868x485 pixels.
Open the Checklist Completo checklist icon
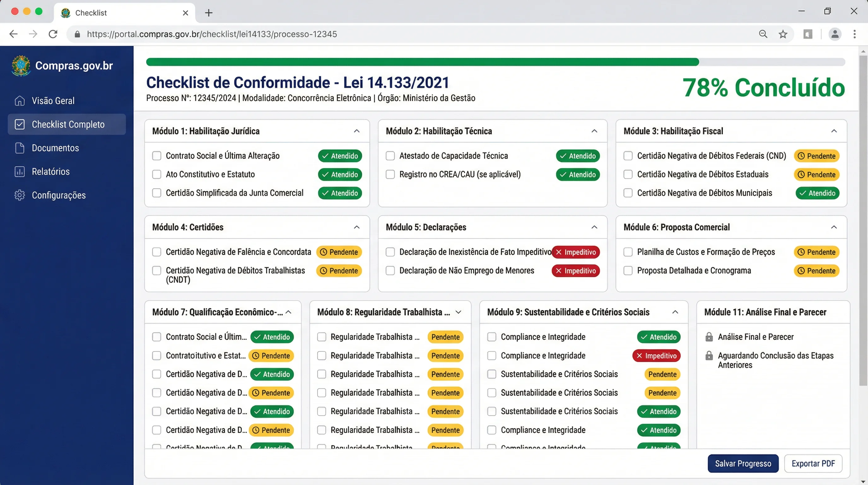click(20, 124)
